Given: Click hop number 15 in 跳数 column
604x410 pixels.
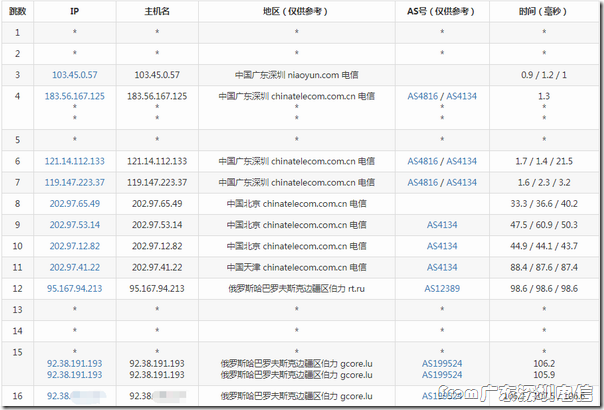Looking at the screenshot, I should point(17,352).
